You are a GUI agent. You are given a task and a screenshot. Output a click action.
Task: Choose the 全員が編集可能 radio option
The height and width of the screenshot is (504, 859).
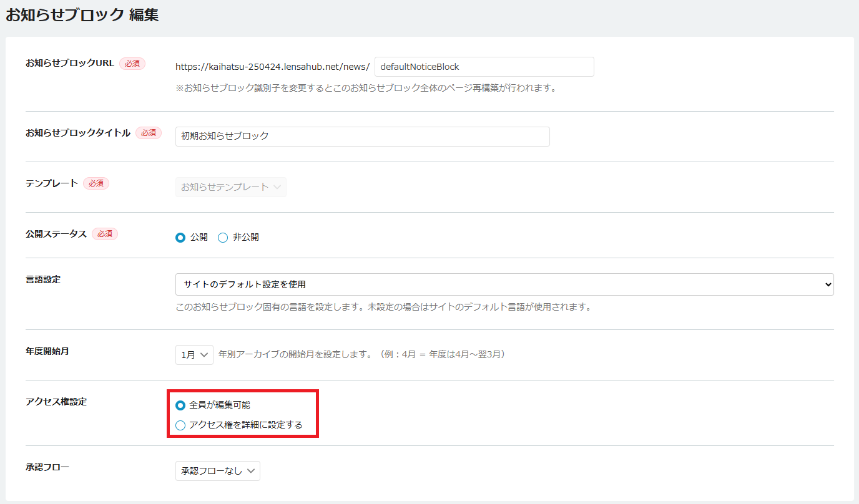tap(180, 405)
